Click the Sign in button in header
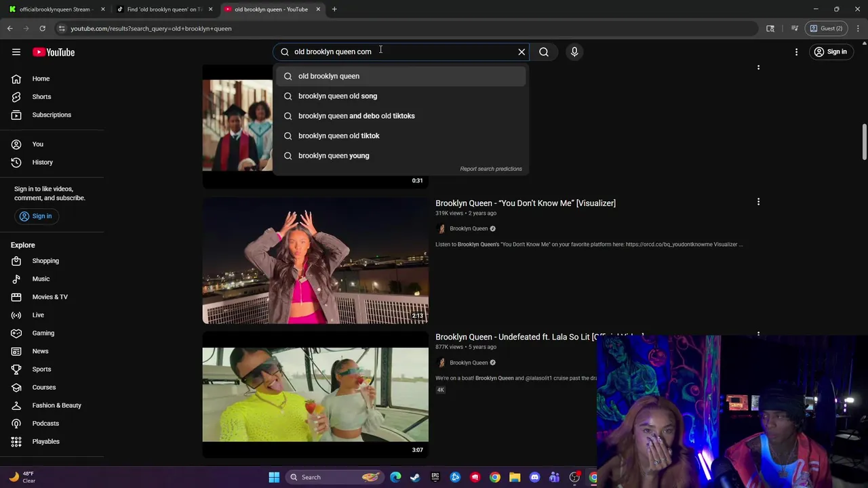 (x=830, y=52)
